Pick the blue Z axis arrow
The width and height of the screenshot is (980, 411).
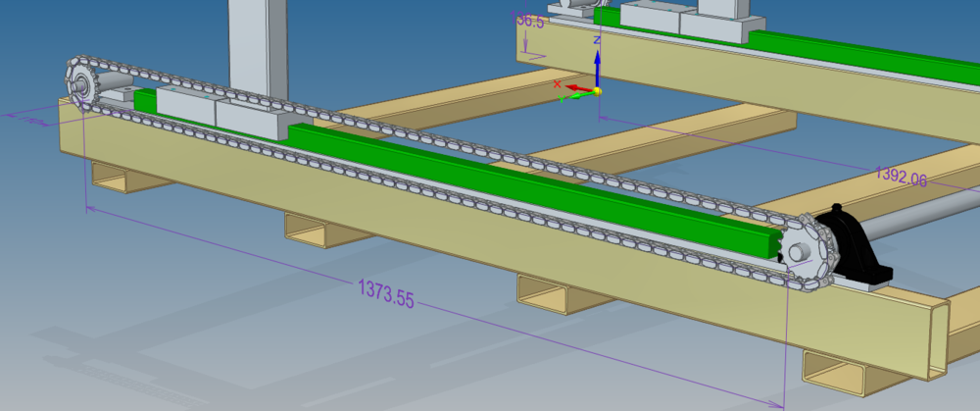(596, 57)
